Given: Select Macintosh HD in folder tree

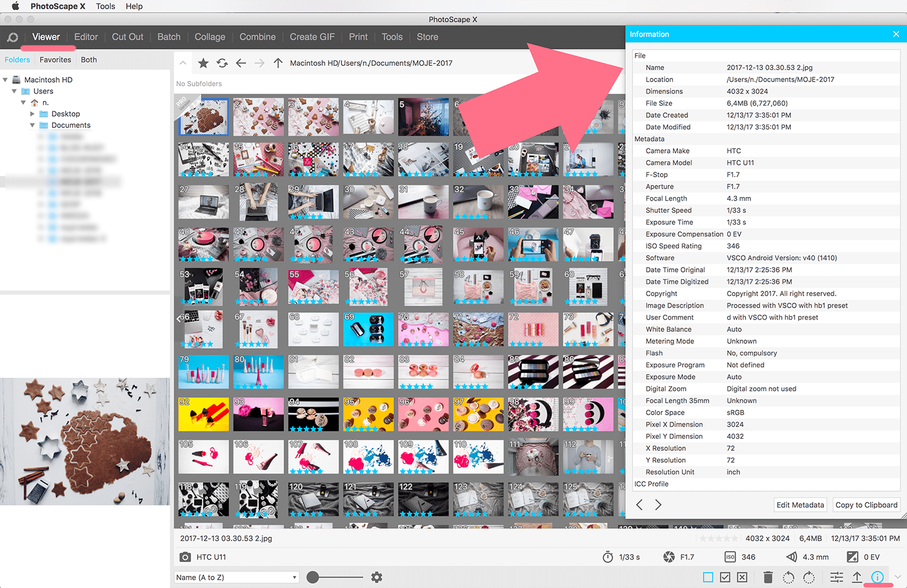Looking at the screenshot, I should click(x=48, y=80).
